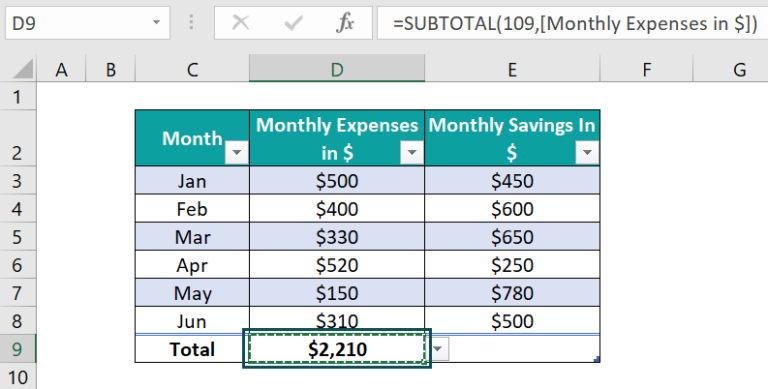Select row 6 header
The width and height of the screenshot is (768, 389).
click(x=18, y=265)
